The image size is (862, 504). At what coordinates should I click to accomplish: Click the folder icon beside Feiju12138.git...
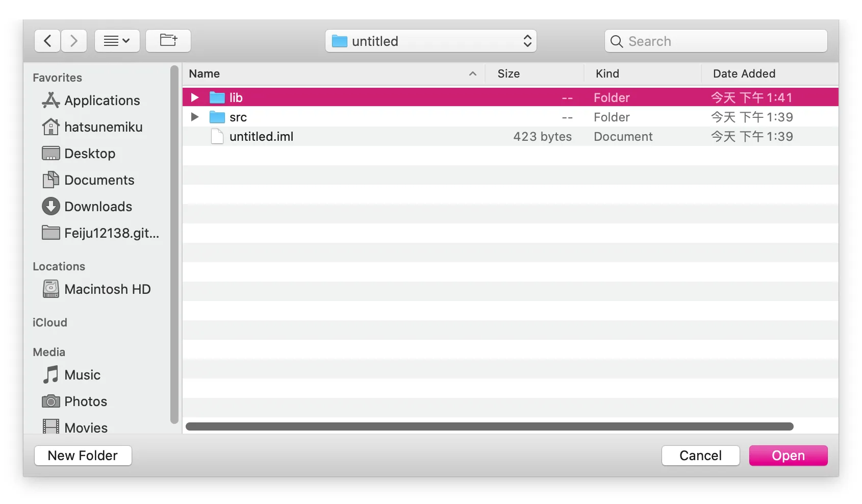point(50,233)
